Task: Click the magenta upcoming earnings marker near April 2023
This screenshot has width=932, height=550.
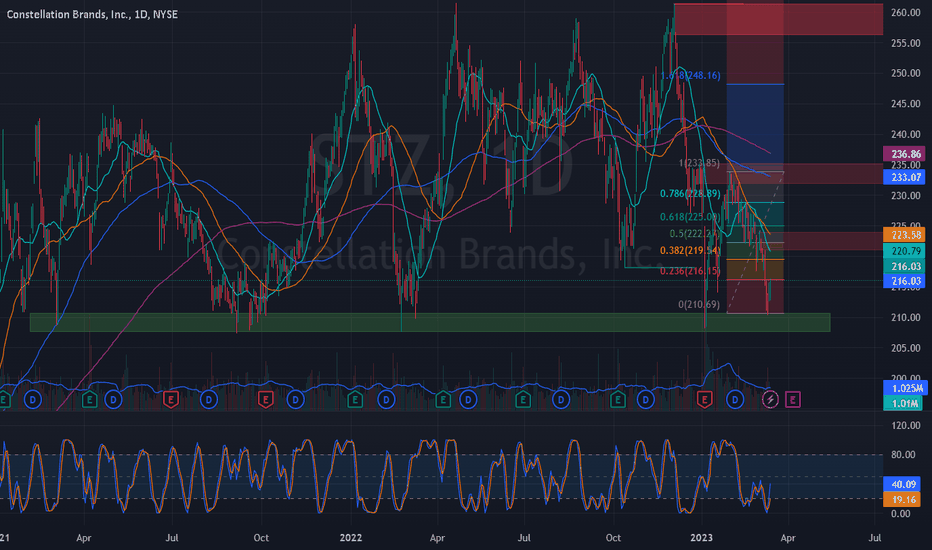Action: [x=793, y=400]
